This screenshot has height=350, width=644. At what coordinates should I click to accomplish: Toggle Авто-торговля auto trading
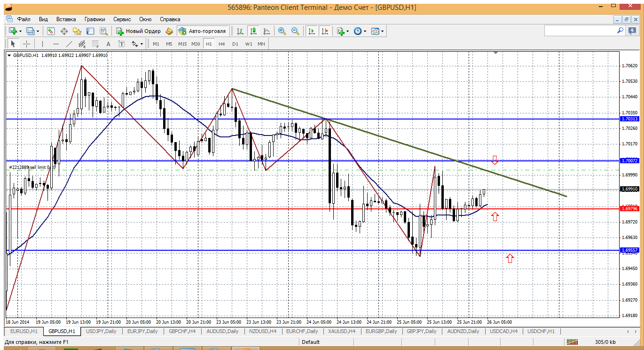click(x=202, y=31)
